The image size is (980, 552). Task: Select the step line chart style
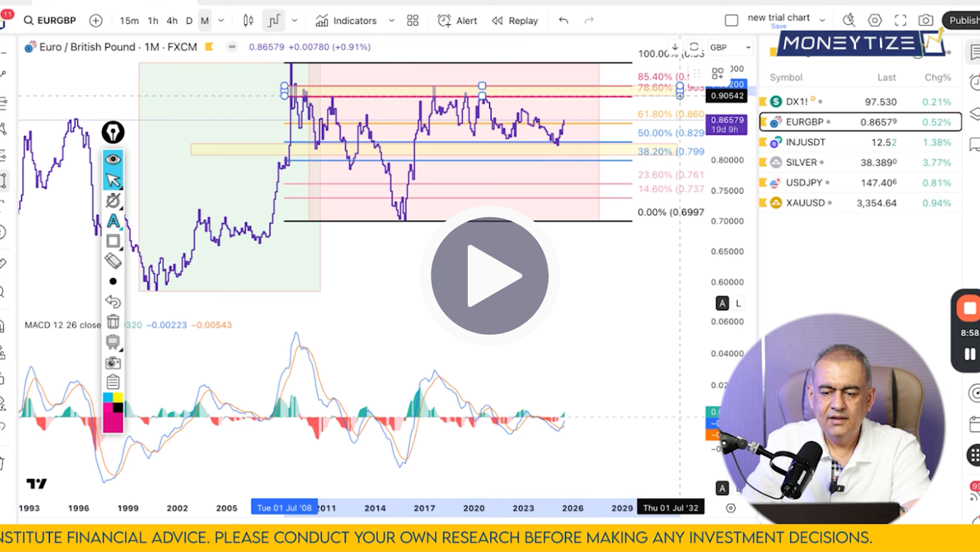pos(274,20)
